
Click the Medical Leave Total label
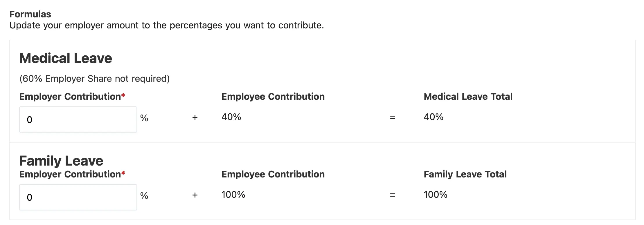[x=468, y=97]
